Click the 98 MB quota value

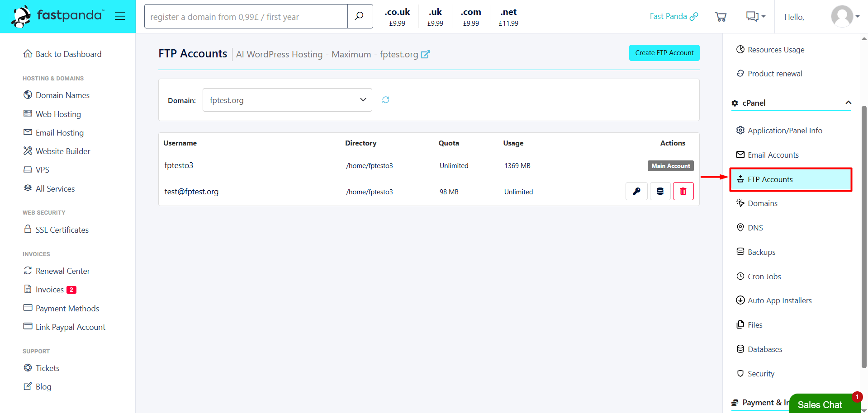click(449, 192)
